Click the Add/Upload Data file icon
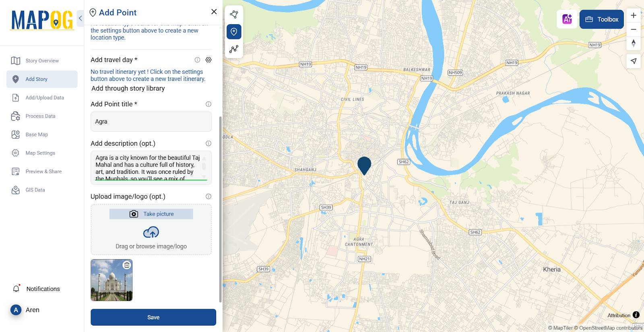Screen dimensions: 644x332 click(x=16, y=98)
